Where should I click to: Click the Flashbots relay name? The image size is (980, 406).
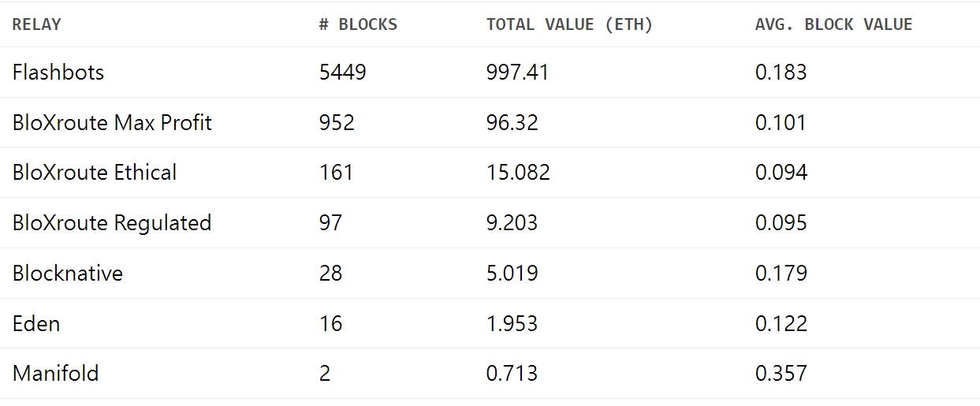click(58, 73)
